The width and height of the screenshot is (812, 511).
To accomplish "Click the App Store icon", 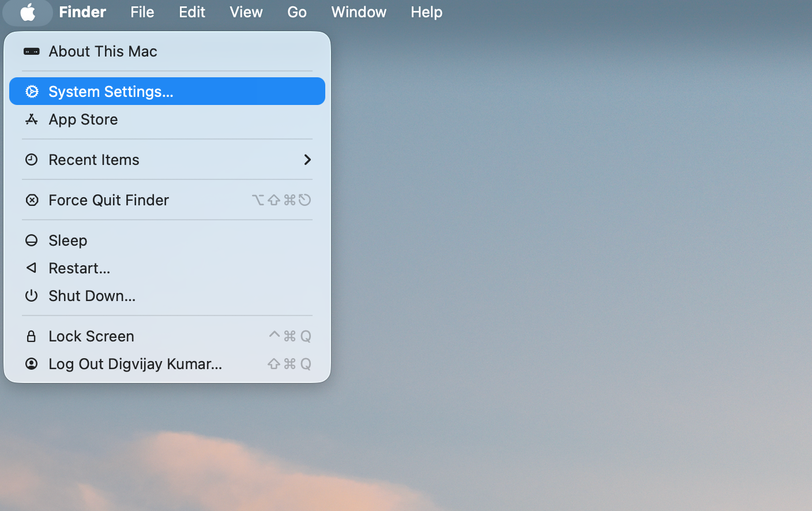I will (32, 119).
